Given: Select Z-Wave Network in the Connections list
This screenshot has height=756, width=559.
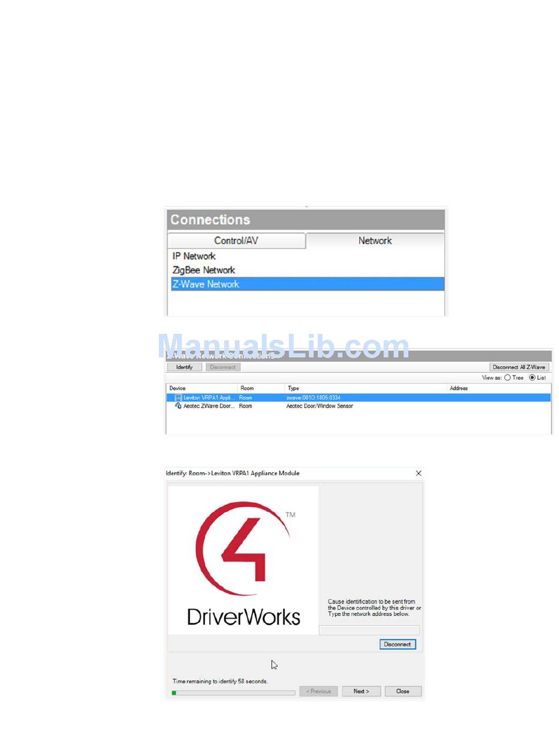Looking at the screenshot, I should click(307, 284).
